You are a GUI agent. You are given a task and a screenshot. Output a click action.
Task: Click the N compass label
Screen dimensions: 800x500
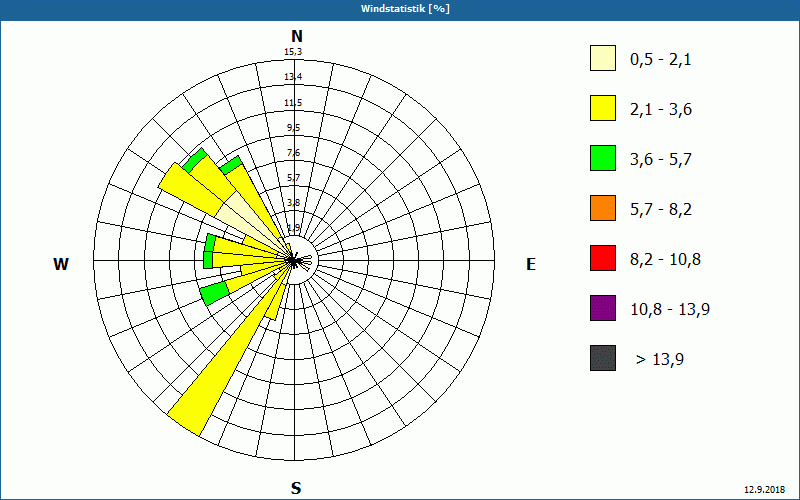pyautogui.click(x=296, y=36)
